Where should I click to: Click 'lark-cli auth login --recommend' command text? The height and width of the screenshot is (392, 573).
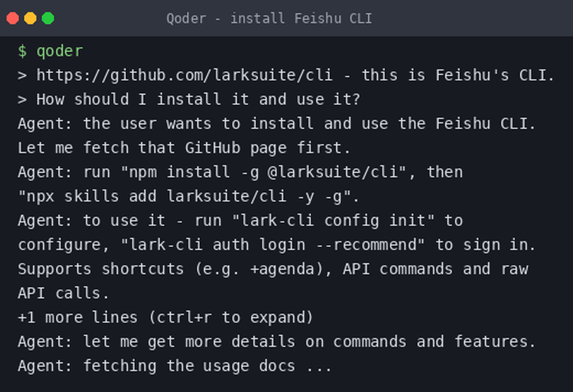273,245
